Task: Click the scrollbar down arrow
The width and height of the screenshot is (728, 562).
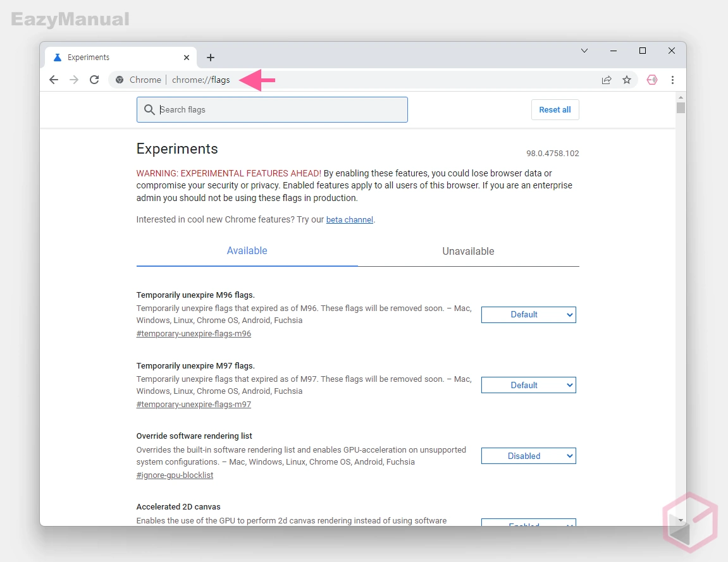Action: coord(681,520)
